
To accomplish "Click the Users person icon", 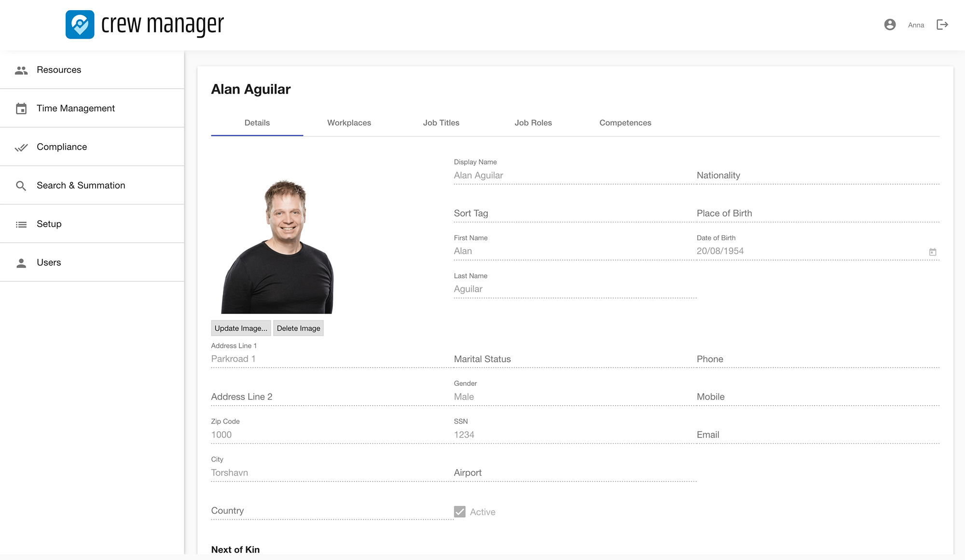I will coord(21,263).
